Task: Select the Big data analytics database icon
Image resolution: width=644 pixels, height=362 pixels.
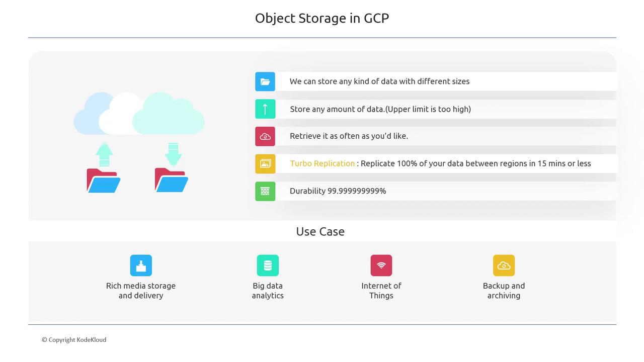Action: pos(268,265)
